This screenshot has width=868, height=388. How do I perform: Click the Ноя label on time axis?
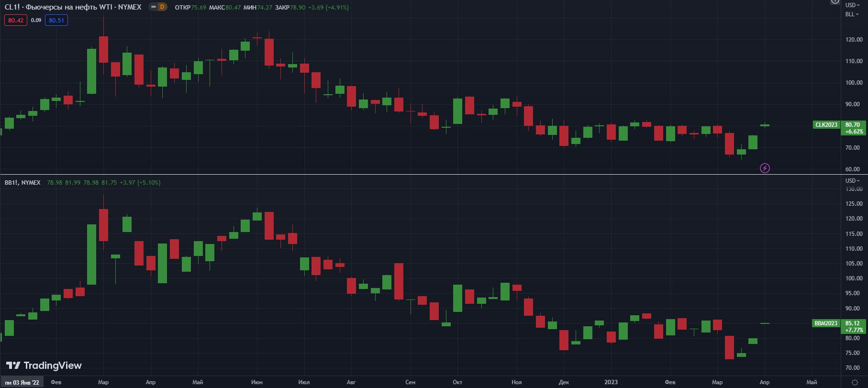[516, 382]
